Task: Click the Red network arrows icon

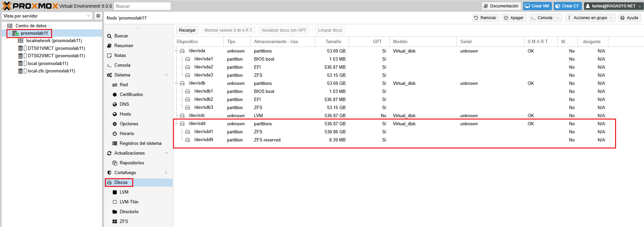Action: click(x=115, y=85)
